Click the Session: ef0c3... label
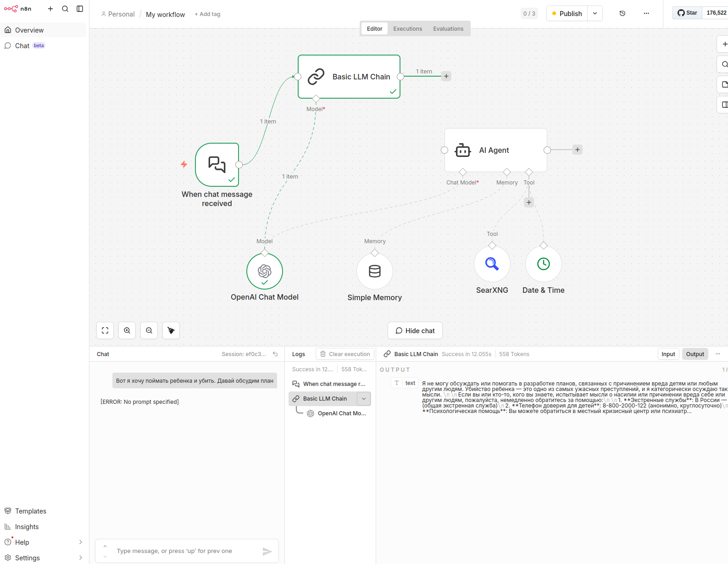Viewport: 728px width, 564px height. pos(244,354)
